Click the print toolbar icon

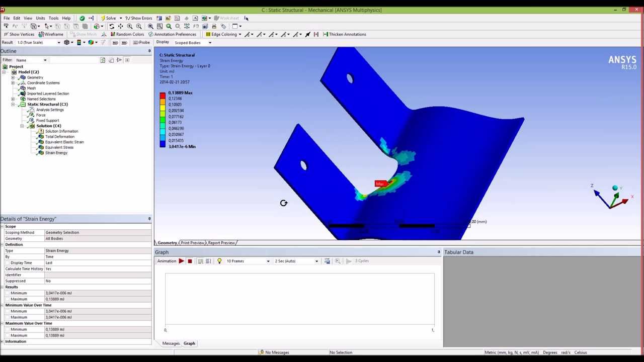tap(214, 26)
